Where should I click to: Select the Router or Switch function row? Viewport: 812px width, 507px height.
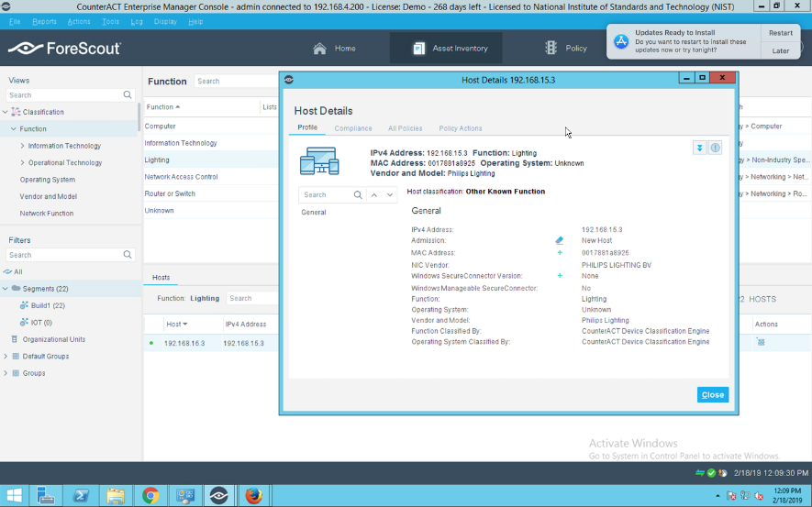pyautogui.click(x=211, y=193)
